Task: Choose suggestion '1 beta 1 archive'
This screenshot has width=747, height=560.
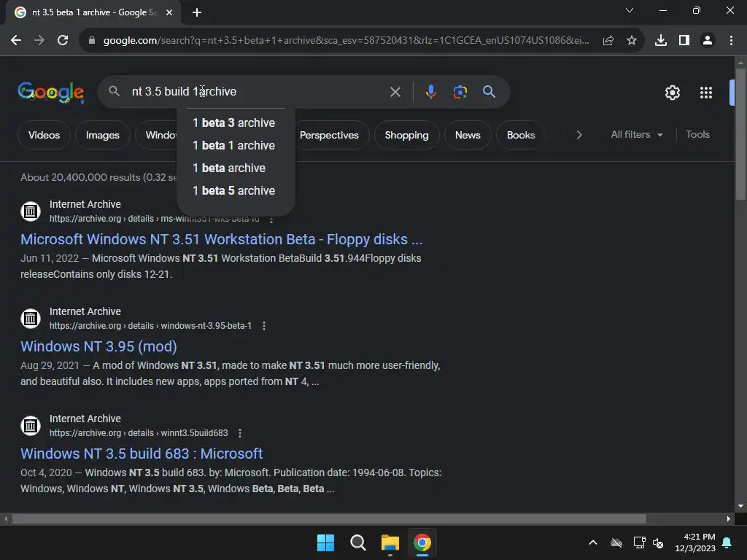Action: coord(236,145)
